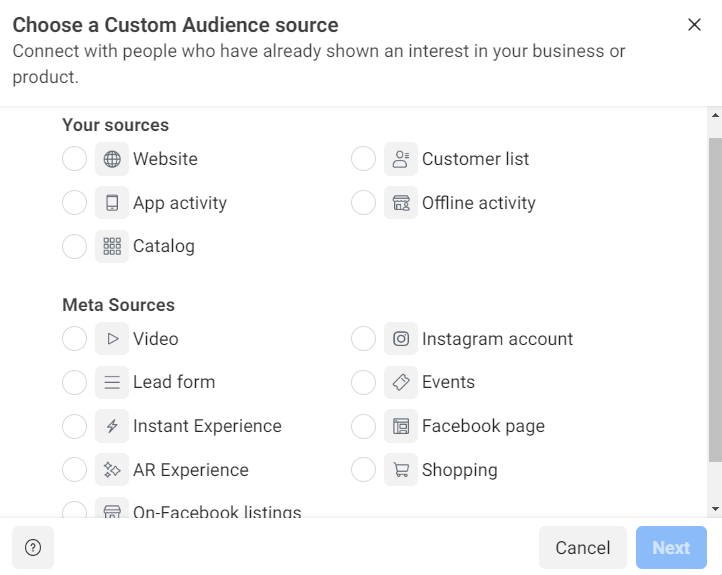Click the Cancel button
Screen dimensions: 722x575
point(583,547)
